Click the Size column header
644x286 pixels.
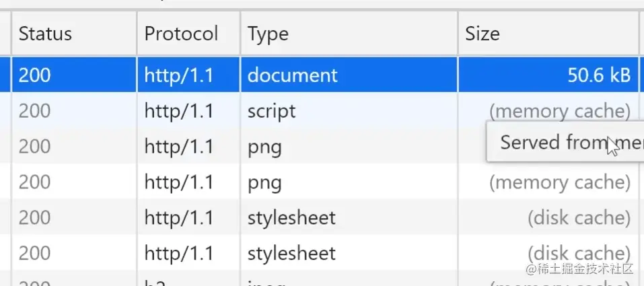pos(482,34)
